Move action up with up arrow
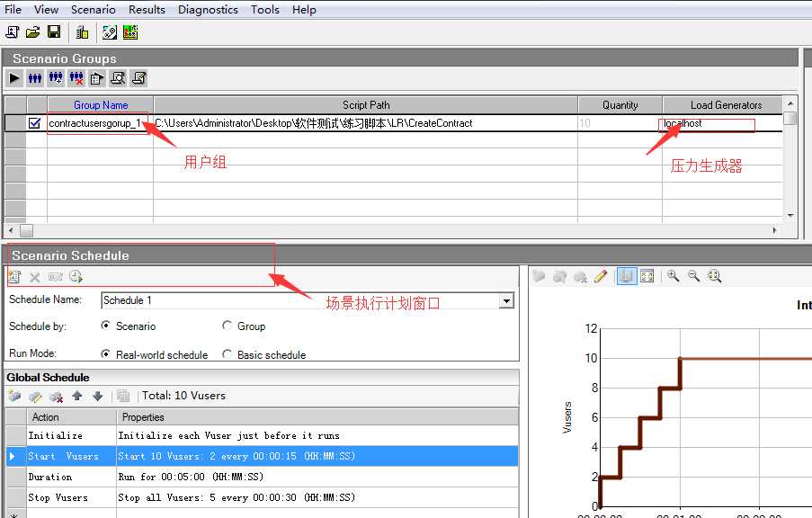The width and height of the screenshot is (812, 518). tap(77, 397)
